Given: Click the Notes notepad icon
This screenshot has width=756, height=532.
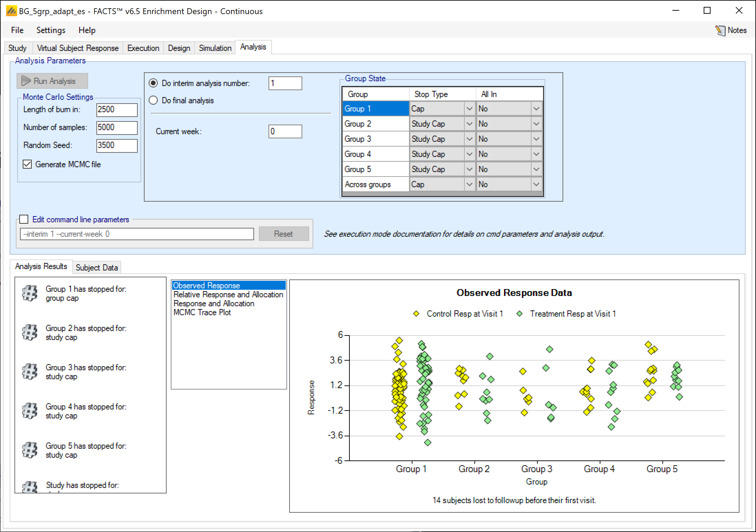Looking at the screenshot, I should coord(720,31).
